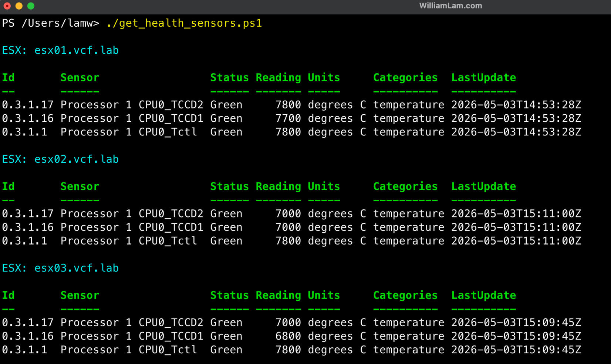Click the Id header under esx01

(x=9, y=78)
